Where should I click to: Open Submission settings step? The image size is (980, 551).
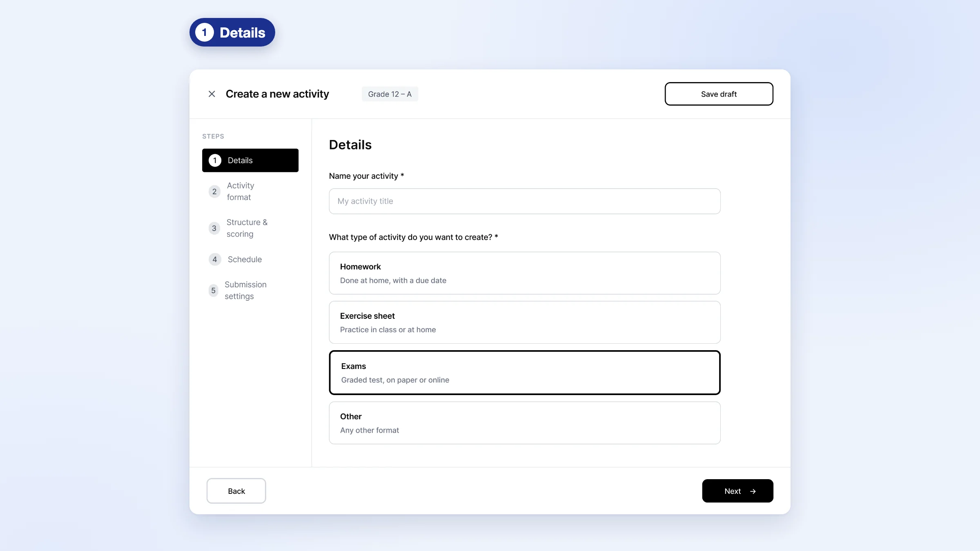click(x=250, y=290)
